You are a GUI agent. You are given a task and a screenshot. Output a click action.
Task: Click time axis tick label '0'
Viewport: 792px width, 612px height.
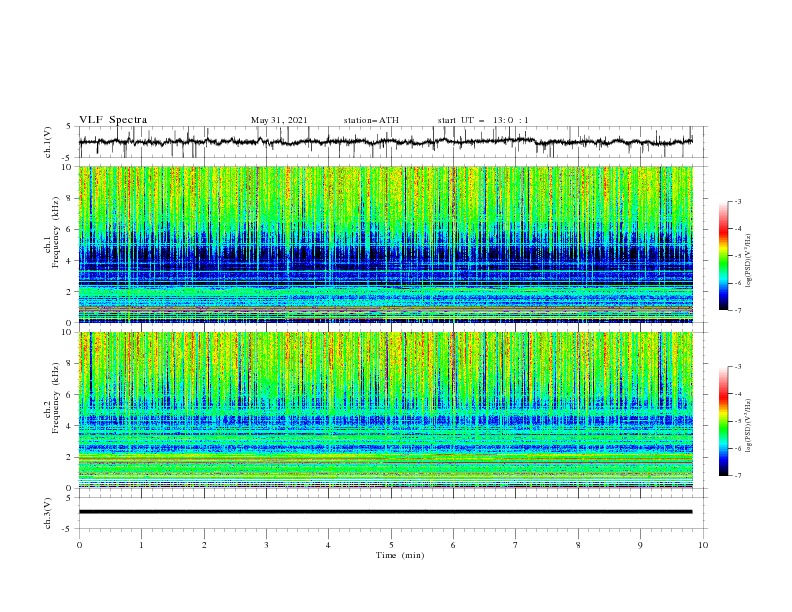point(79,545)
